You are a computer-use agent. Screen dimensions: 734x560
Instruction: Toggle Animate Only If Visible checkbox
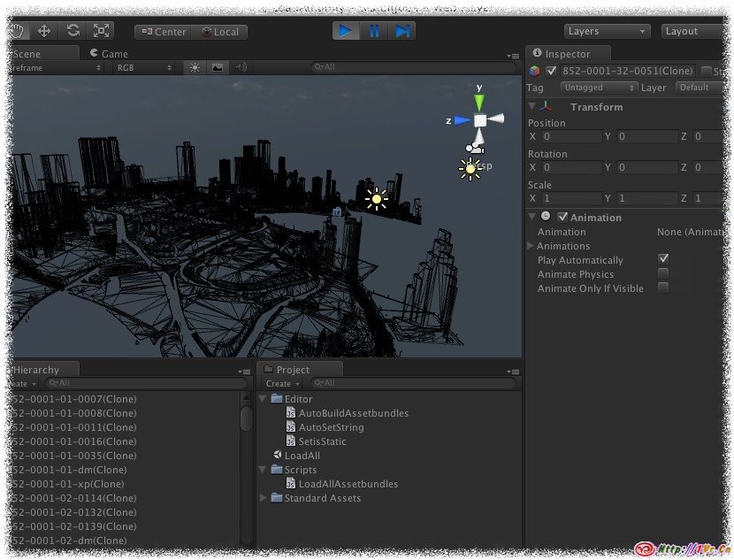(x=663, y=288)
